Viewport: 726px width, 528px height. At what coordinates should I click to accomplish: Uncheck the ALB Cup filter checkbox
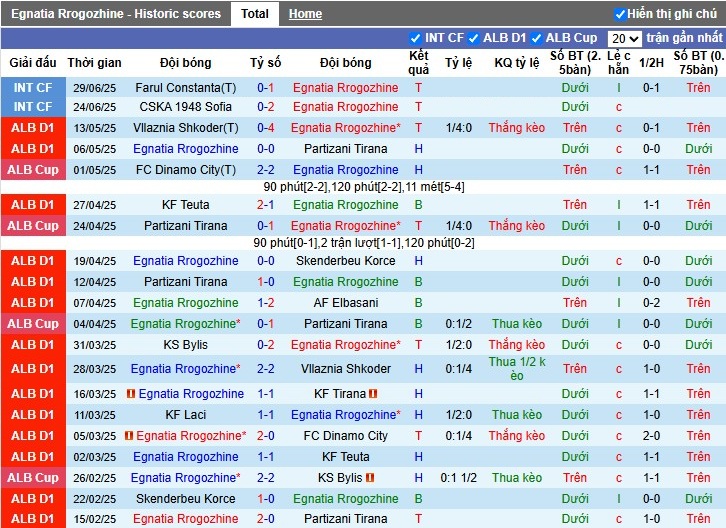(536, 38)
